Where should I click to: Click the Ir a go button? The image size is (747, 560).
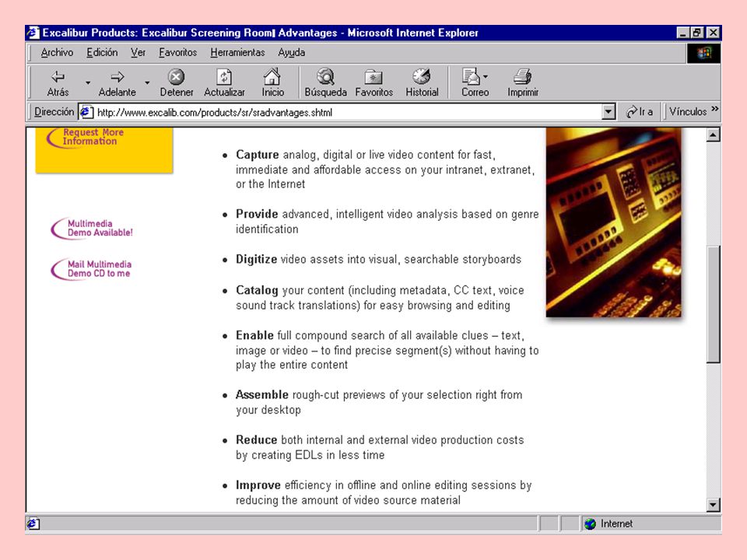pyautogui.click(x=640, y=112)
